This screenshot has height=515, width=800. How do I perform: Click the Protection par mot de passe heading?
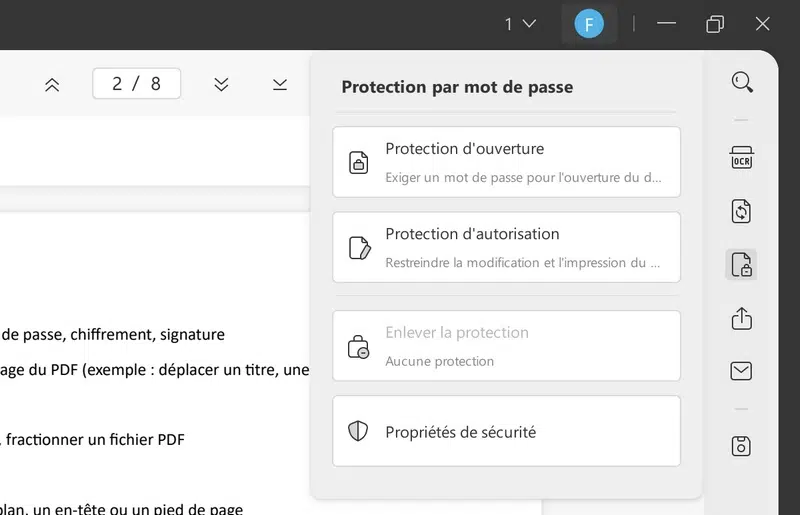[x=457, y=87]
